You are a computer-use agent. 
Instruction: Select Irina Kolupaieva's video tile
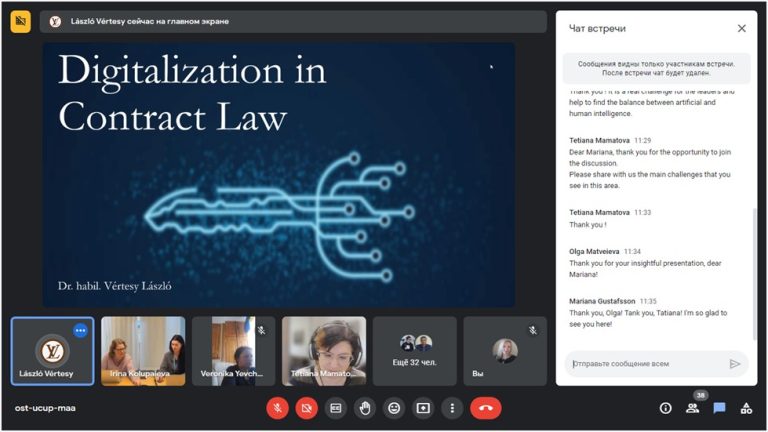tap(143, 351)
